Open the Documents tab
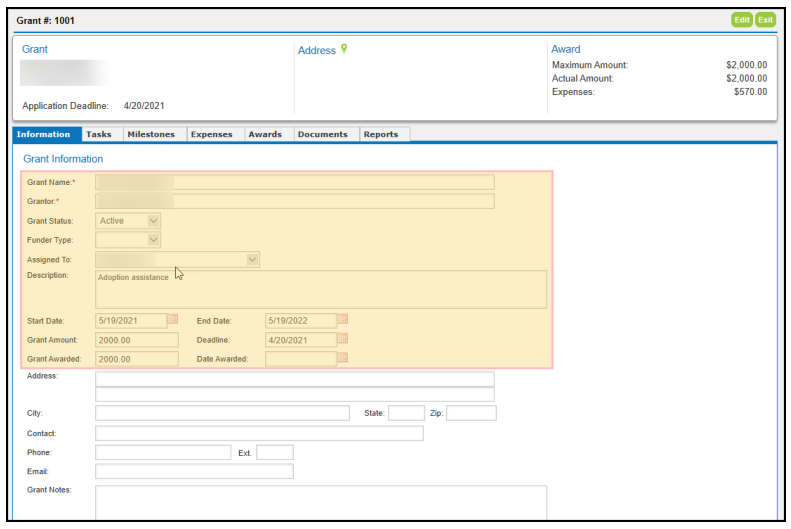 326,134
